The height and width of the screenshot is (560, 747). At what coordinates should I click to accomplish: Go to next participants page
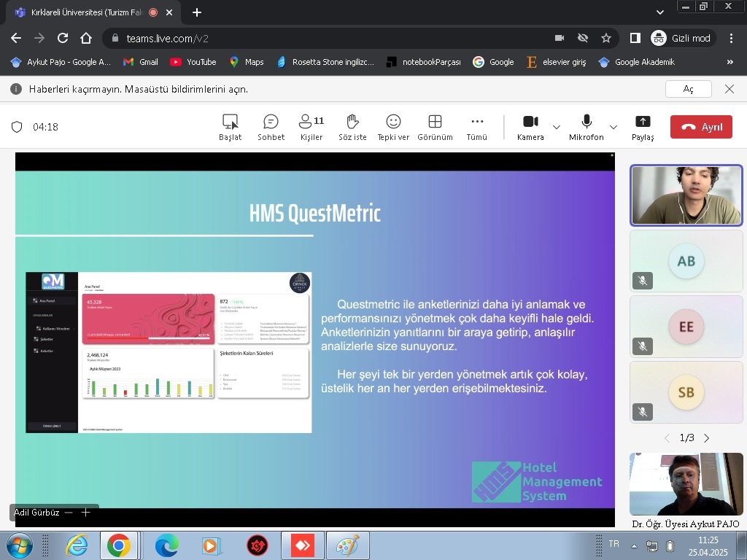[707, 438]
